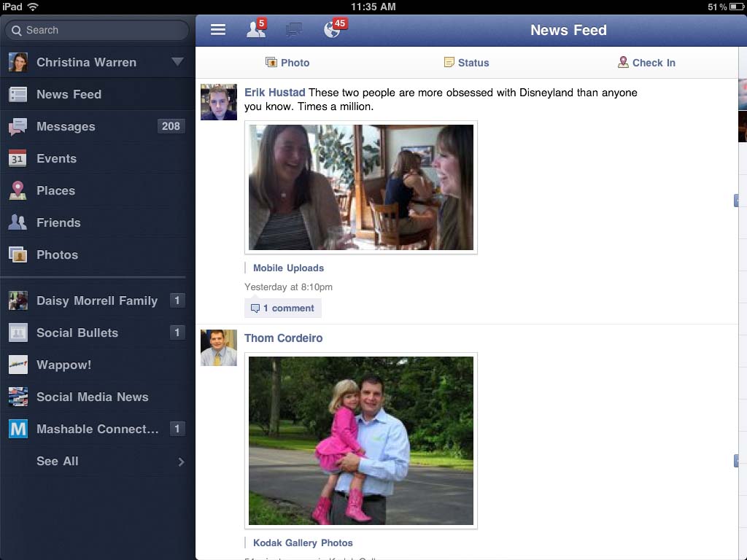Click the Search input field

(x=97, y=30)
